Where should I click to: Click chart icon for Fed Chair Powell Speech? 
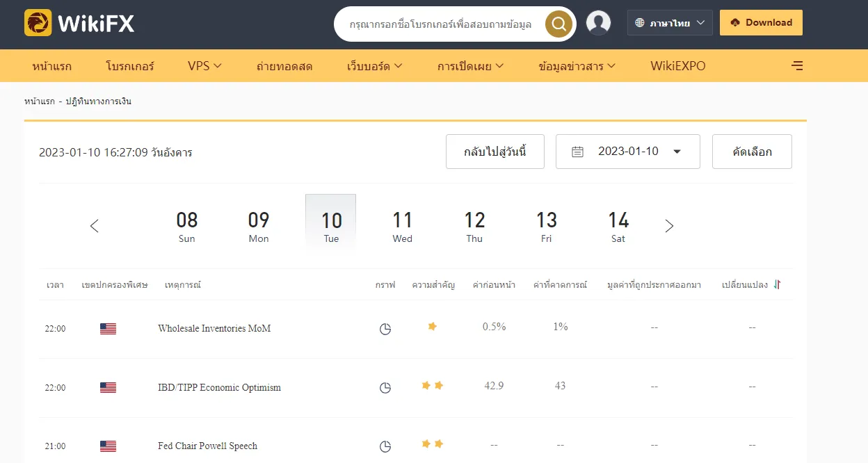(x=385, y=446)
